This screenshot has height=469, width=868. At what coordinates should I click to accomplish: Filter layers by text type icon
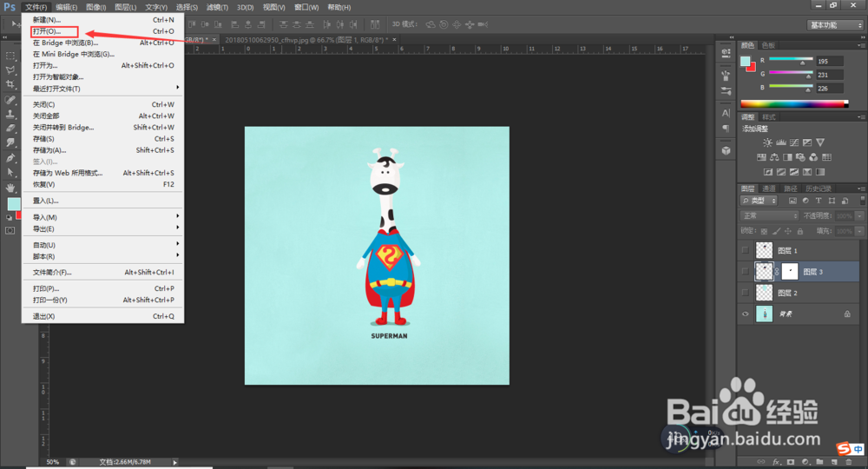point(819,201)
